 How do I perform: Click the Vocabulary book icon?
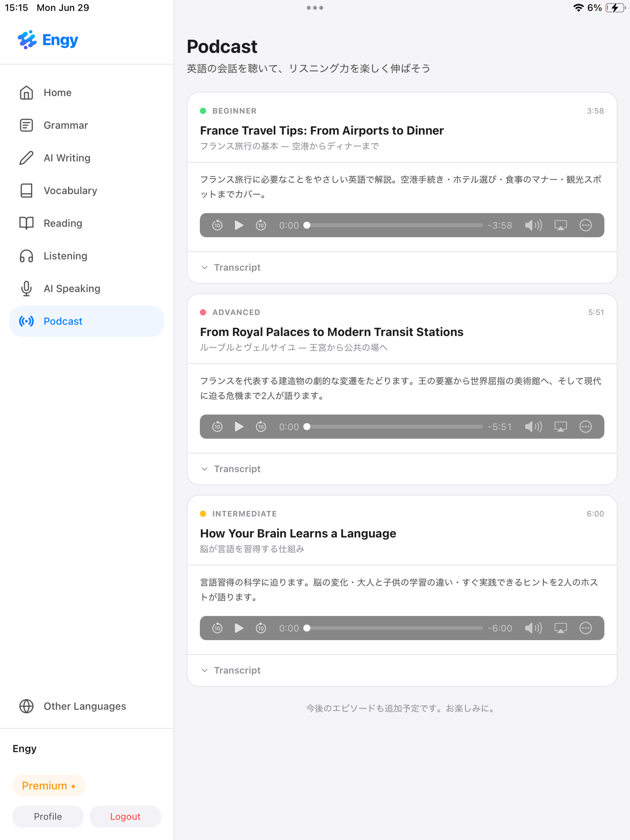pyautogui.click(x=26, y=191)
